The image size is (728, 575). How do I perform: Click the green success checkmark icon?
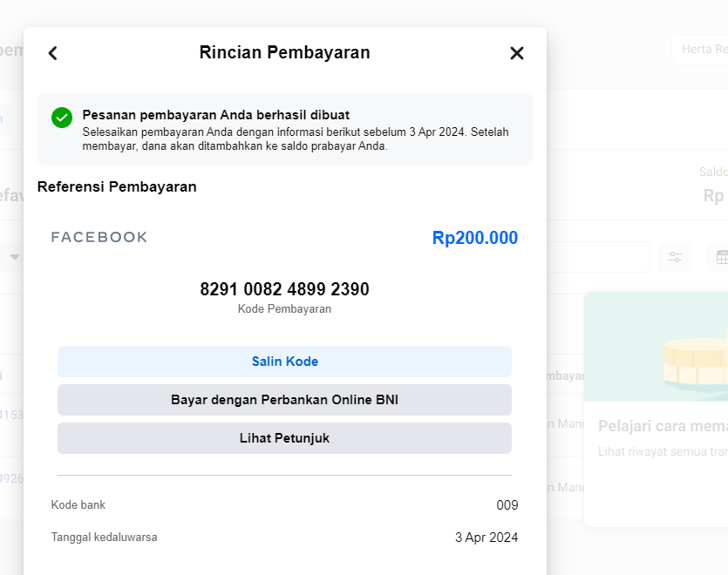tap(62, 118)
